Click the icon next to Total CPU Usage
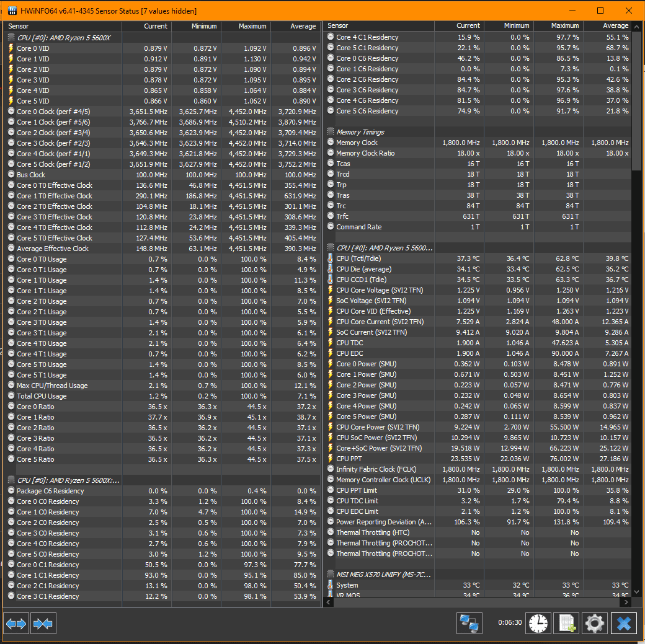Image resolution: width=645 pixels, height=644 pixels. (11, 395)
